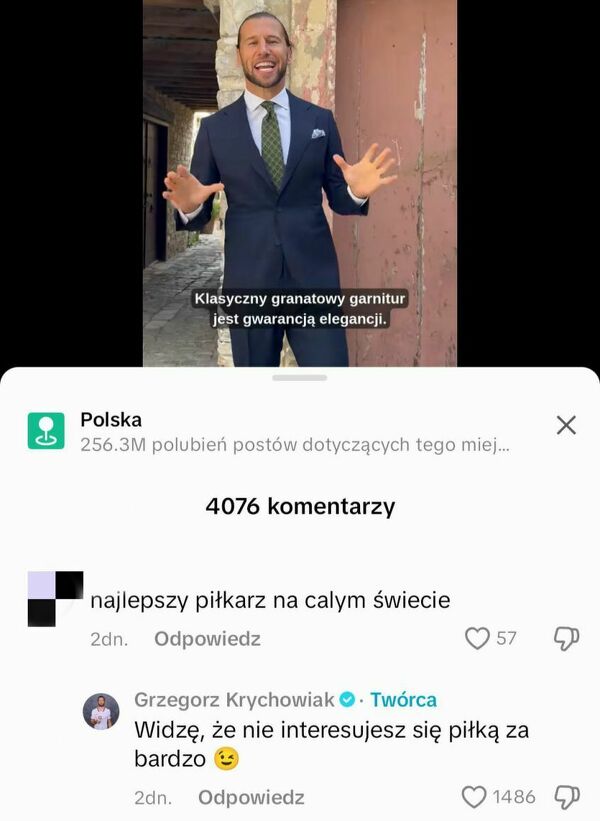Tap the verified badge beside Krychowiak
The image size is (600, 821).
(x=347, y=700)
